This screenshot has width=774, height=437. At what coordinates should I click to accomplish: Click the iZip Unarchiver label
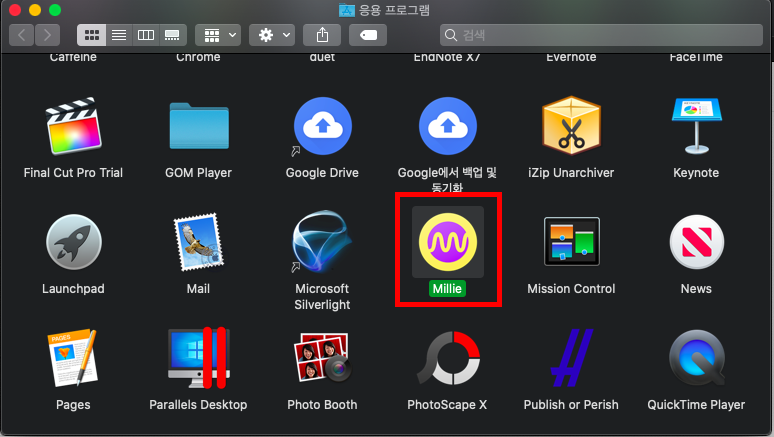click(571, 173)
